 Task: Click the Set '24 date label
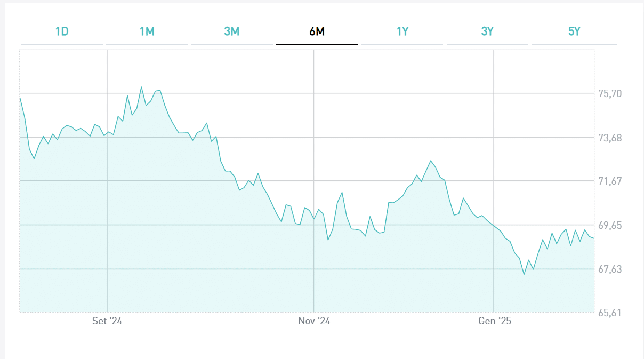coord(107,321)
